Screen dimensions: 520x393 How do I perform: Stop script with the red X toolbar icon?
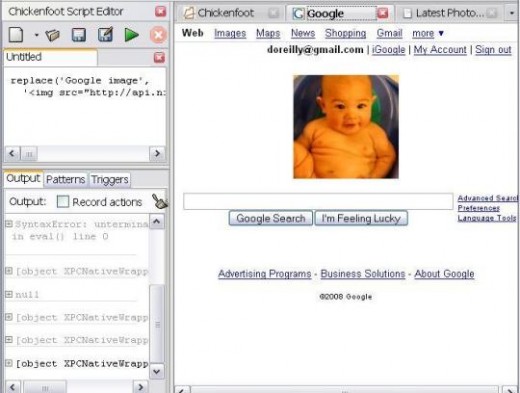(x=158, y=35)
